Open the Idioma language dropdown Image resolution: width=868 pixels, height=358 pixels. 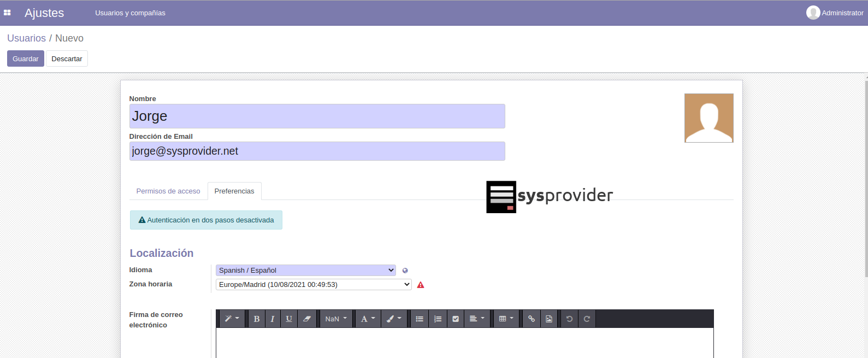coord(306,270)
